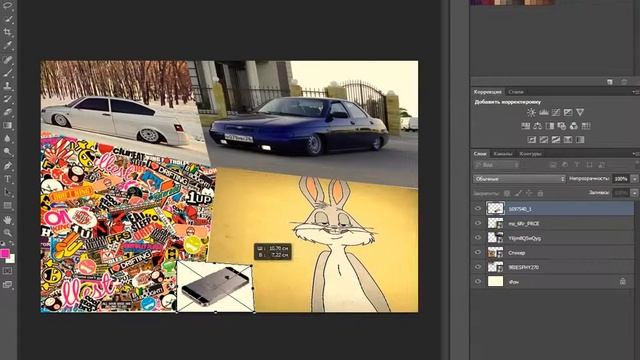Add an Exposure adjustment

tap(568, 112)
